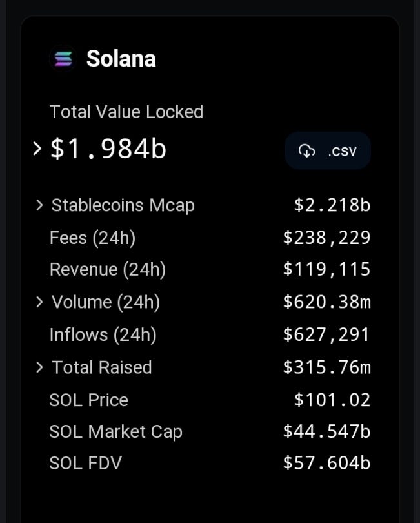The image size is (420, 523).
Task: Click the Solana heading text
Action: pos(121,59)
